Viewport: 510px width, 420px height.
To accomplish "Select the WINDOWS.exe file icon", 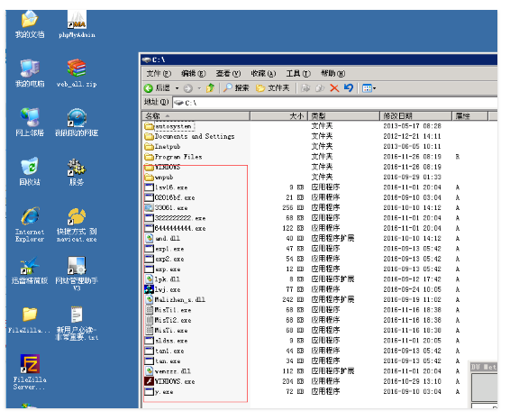I will (x=149, y=381).
